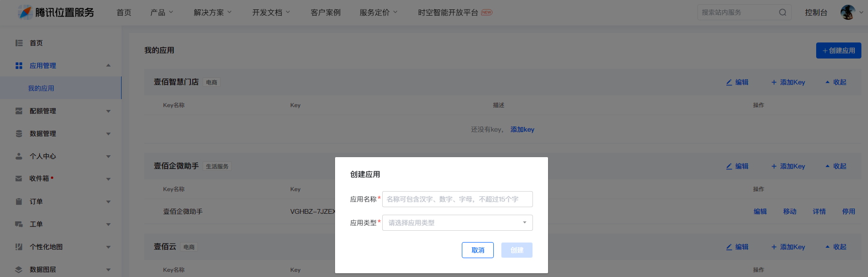868x277 pixels.
Task: Collapse 壹佰企微助手 via 收起
Action: (836, 166)
